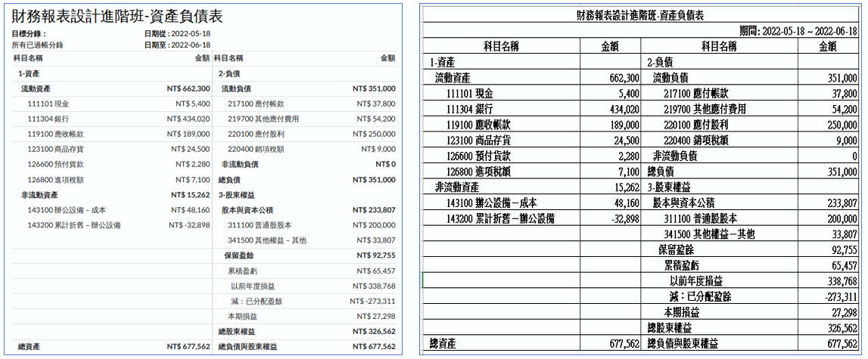868x359 pixels.
Task: Select 662,300 cell in right spreadsheet
Action: pyautogui.click(x=610, y=78)
